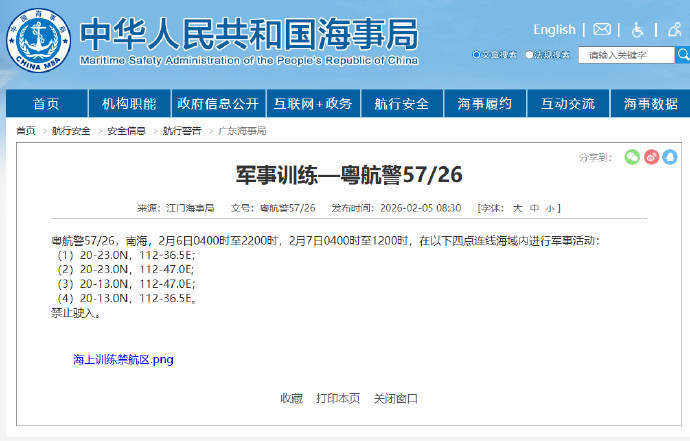Screen dimensions: 690x441
Task: Open the mail envelope icon in header
Action: (602, 29)
